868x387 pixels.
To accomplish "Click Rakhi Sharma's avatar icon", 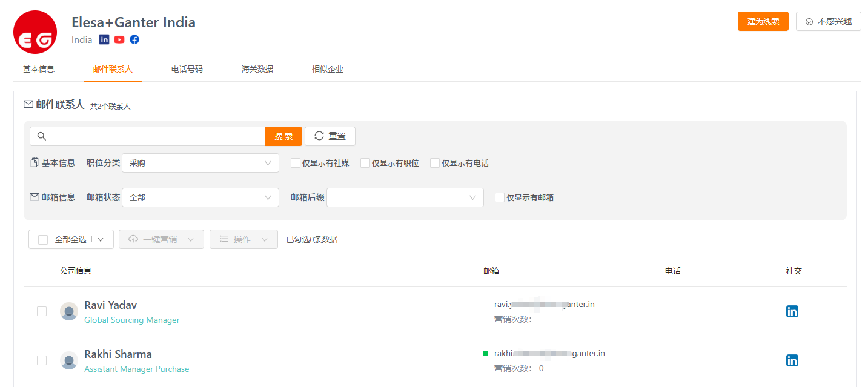I will point(69,360).
